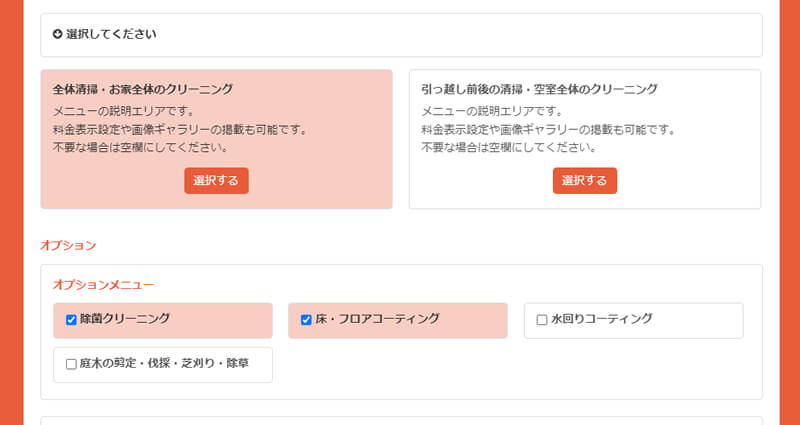Click the empty panel below オプションメニュー box
The image size is (800, 425).
(400, 420)
